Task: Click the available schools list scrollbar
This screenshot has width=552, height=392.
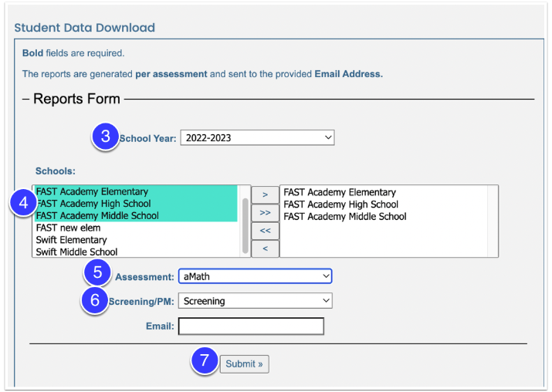Action: point(246,224)
